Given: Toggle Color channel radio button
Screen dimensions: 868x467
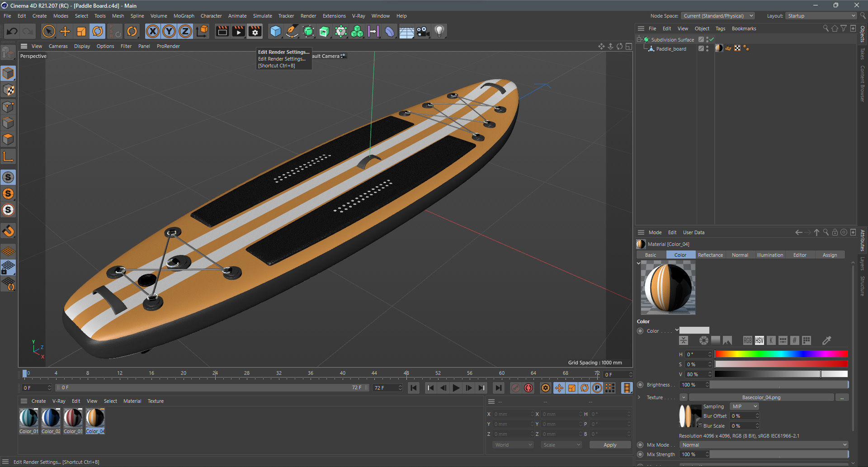Looking at the screenshot, I should click(640, 331).
